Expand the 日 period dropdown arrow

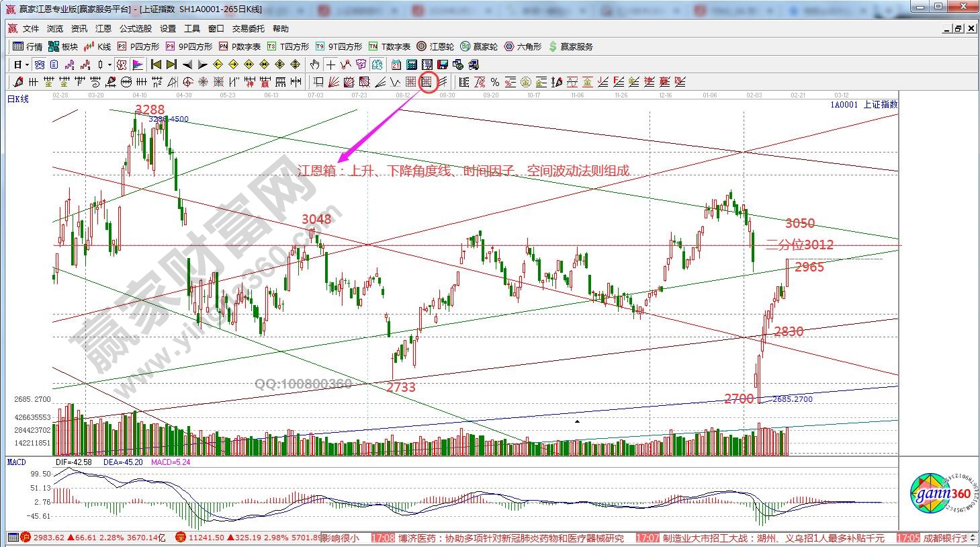coord(27,65)
